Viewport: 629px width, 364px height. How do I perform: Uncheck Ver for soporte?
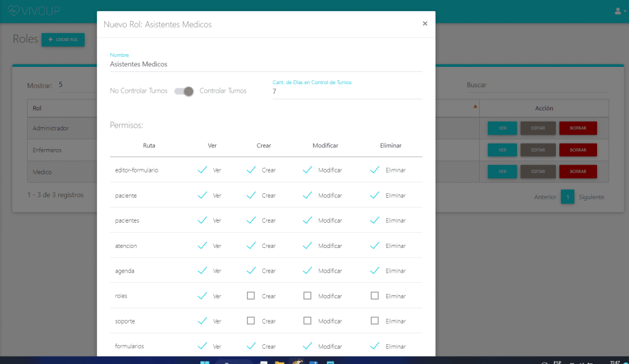pos(203,320)
